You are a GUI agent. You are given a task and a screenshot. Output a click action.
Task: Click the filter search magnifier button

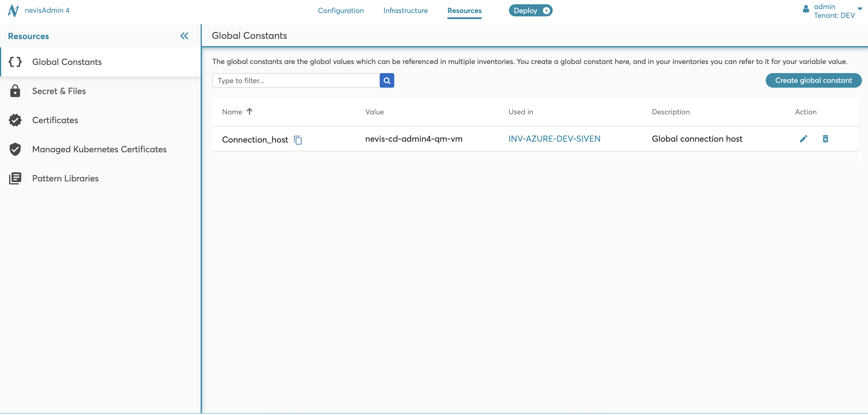pyautogui.click(x=387, y=80)
